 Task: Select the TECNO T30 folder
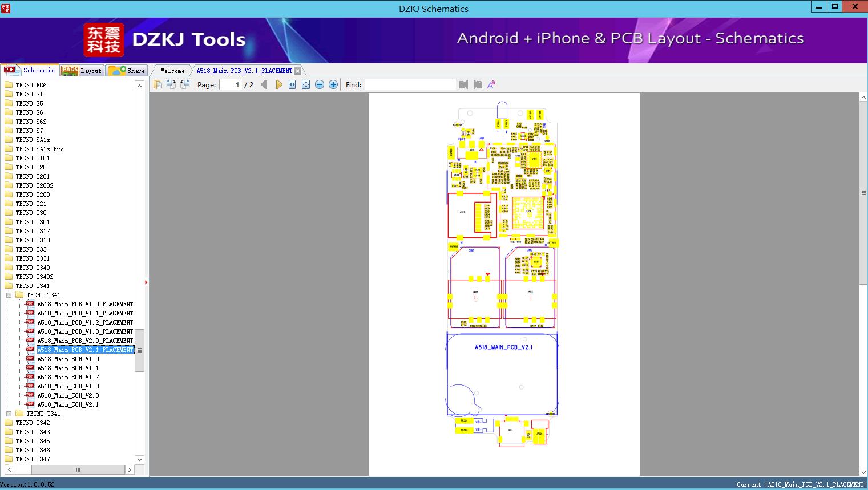[x=31, y=213]
